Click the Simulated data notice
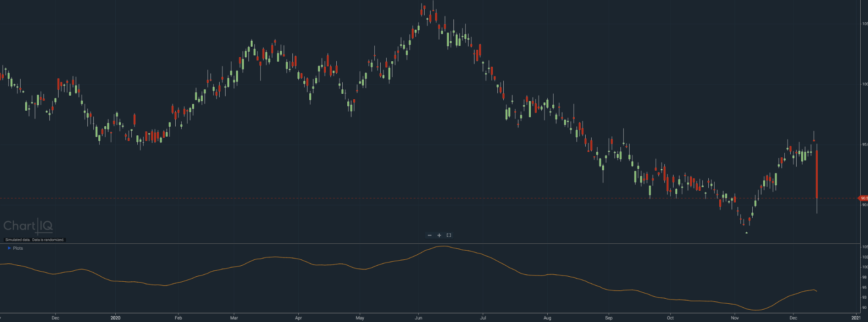Screen dimensions: 868x322 point(35,240)
